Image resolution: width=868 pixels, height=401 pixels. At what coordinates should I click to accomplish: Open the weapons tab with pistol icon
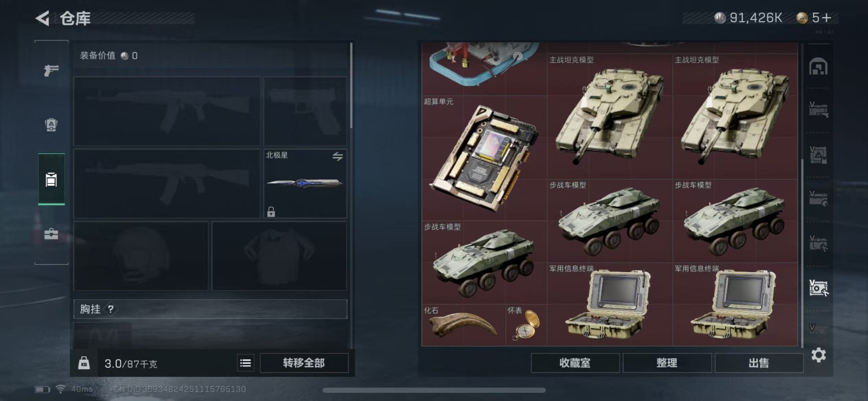click(x=51, y=70)
